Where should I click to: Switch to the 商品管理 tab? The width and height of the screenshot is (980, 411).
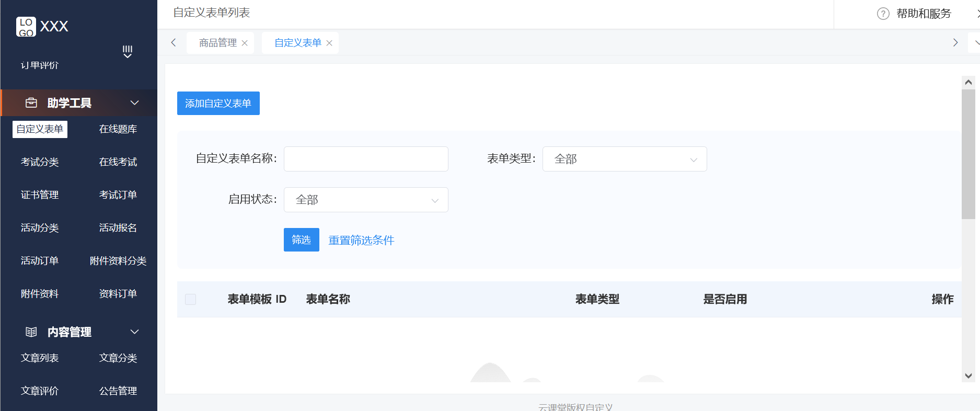point(217,43)
